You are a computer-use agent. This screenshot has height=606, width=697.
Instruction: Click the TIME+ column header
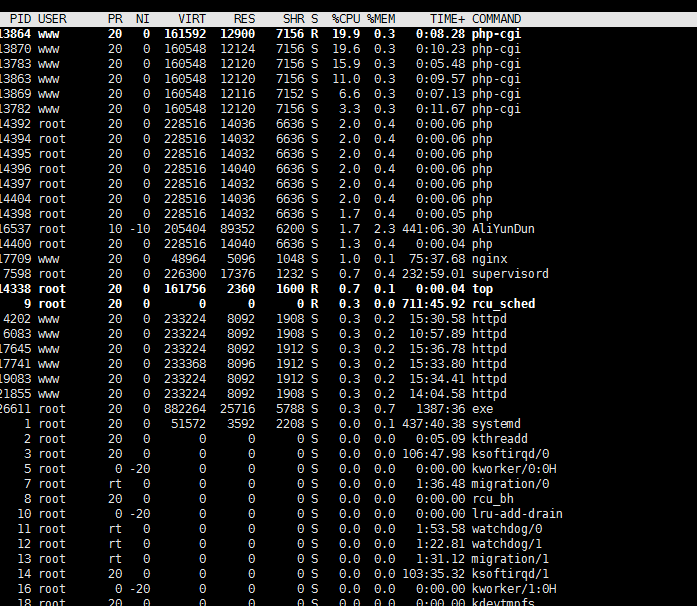447,19
